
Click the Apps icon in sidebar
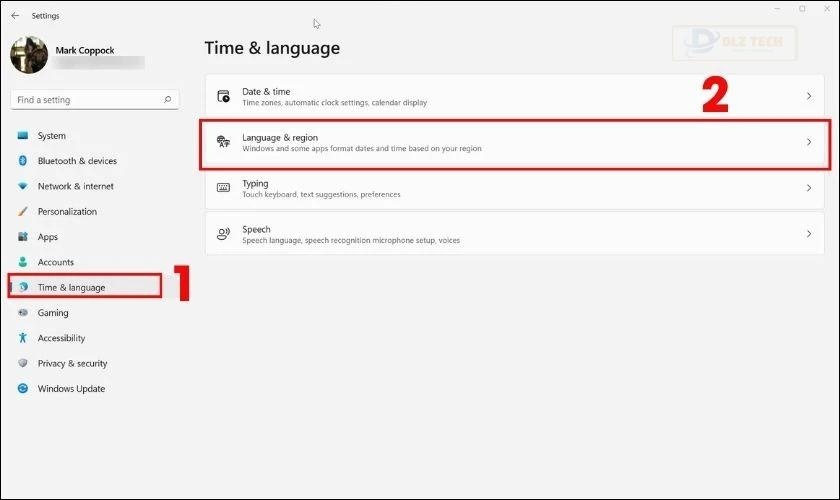point(22,236)
